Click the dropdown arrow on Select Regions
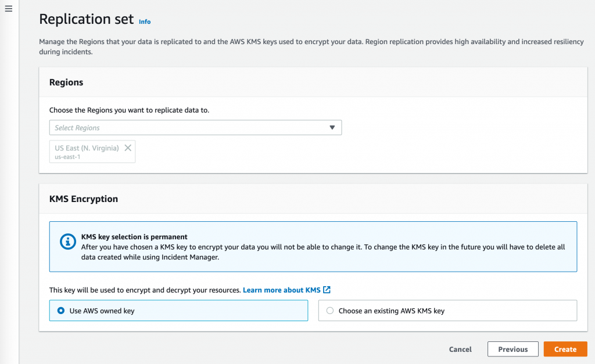 [332, 127]
